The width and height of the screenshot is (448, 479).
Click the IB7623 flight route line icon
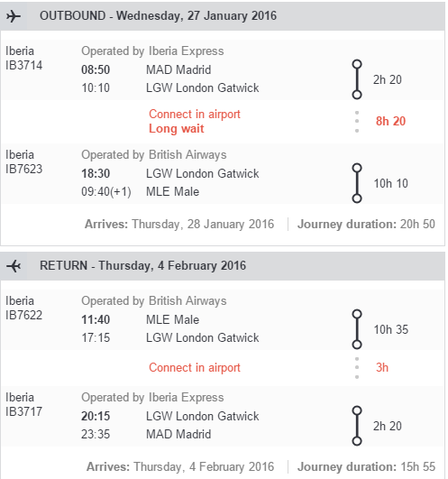click(x=357, y=183)
